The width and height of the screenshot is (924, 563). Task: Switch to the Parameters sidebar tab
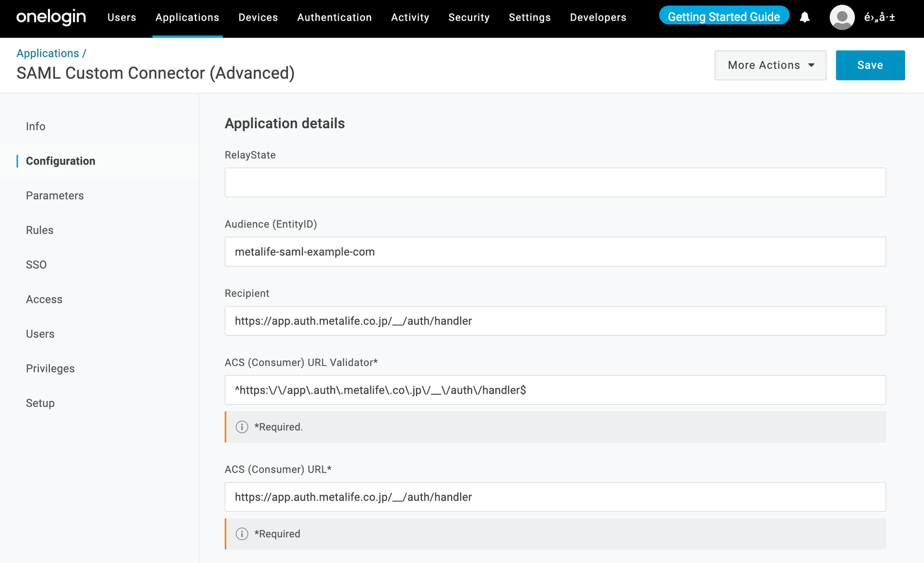pyautogui.click(x=99, y=196)
